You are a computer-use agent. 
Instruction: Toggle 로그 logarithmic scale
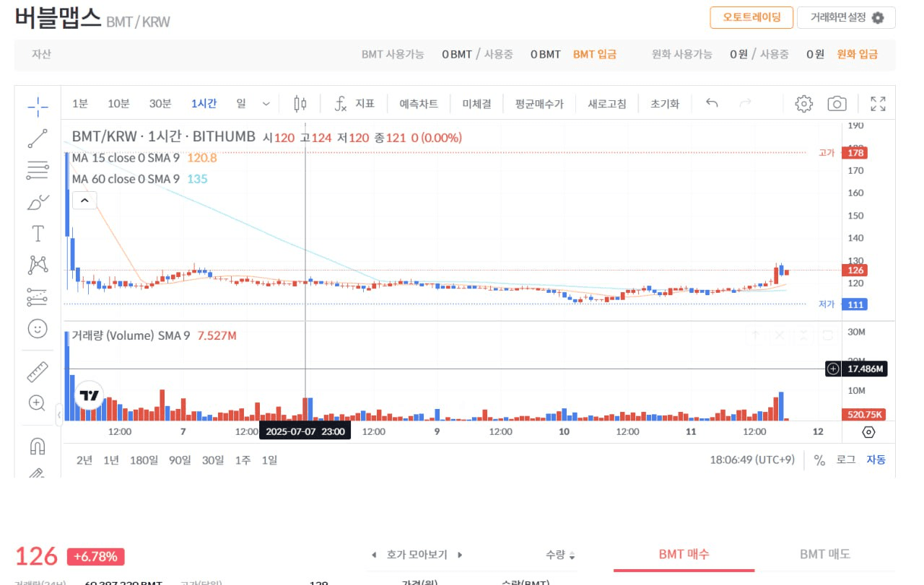click(x=846, y=459)
